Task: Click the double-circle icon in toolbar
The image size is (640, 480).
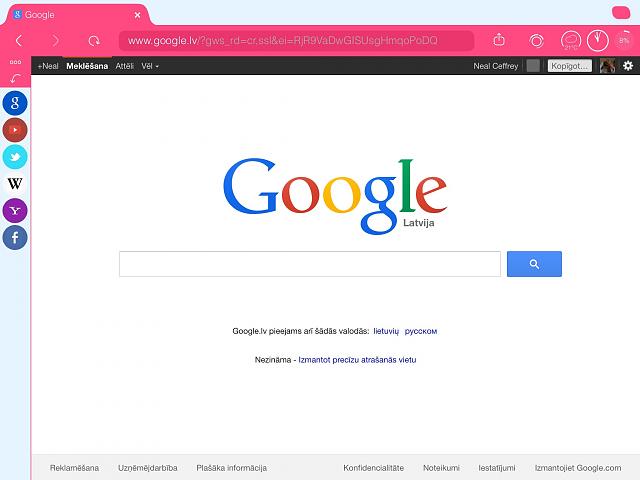Action: coord(536,41)
